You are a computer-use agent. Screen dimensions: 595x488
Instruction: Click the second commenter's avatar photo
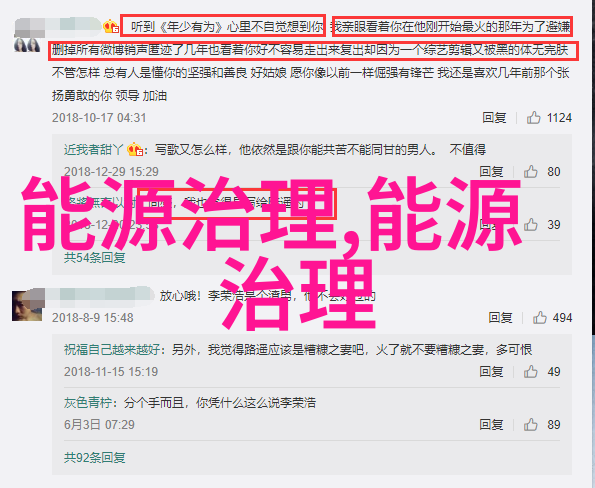pyautogui.click(x=27, y=306)
